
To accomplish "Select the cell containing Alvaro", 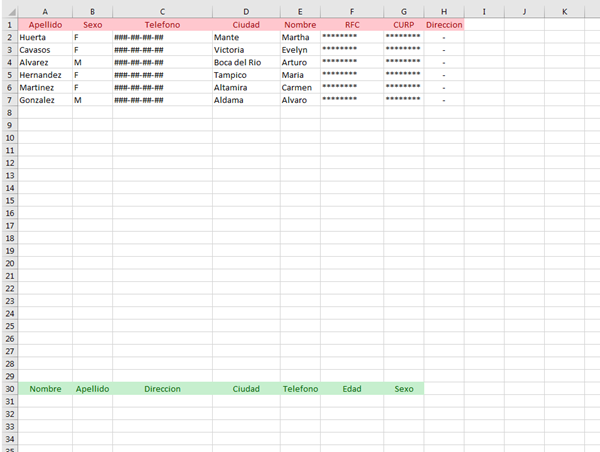I will click(x=300, y=100).
